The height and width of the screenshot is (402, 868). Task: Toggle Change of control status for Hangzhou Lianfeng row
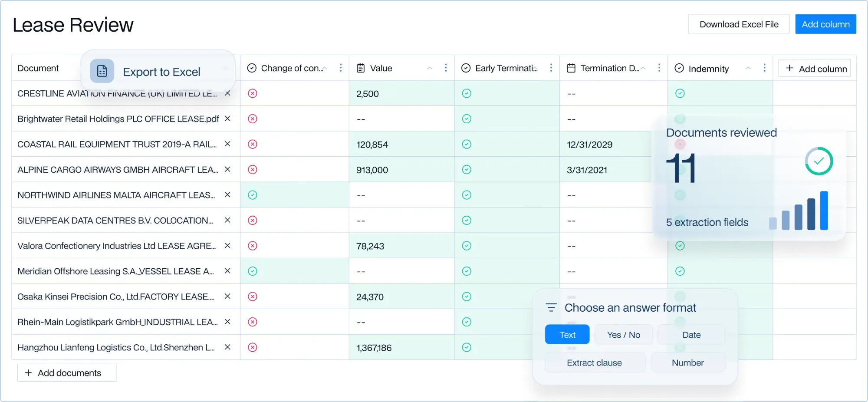[x=253, y=347]
